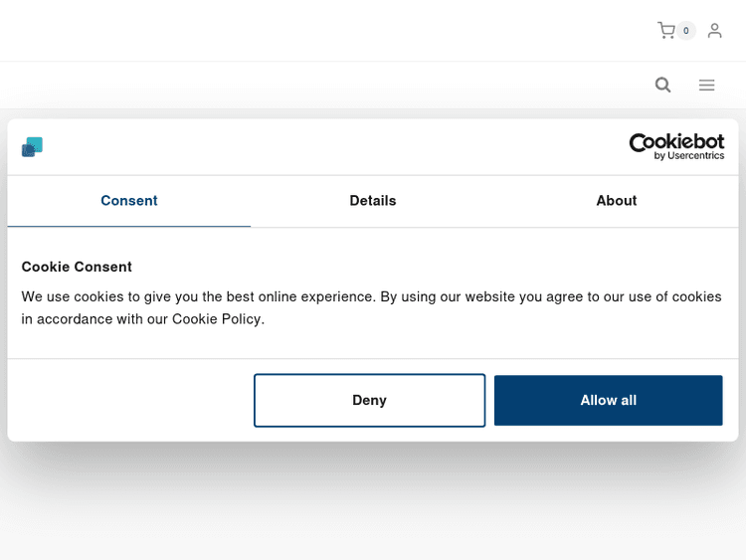Open the shopping cart icon

[665, 31]
